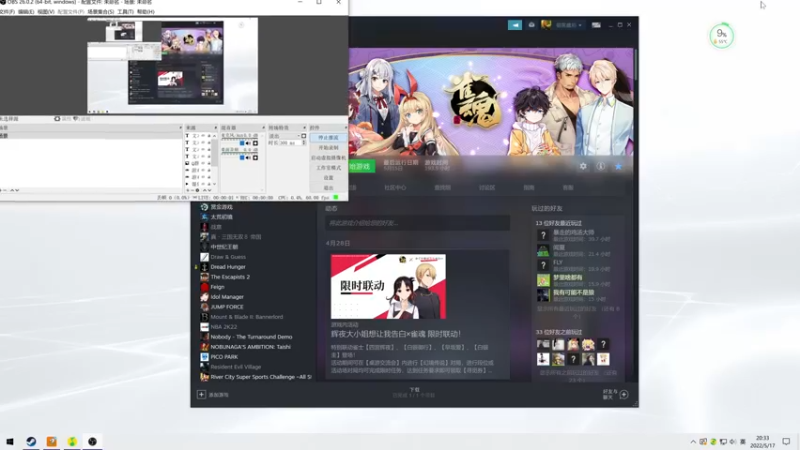This screenshot has height=450, width=800.
Task: Open second mixer channel settings icon
Action: click(255, 158)
